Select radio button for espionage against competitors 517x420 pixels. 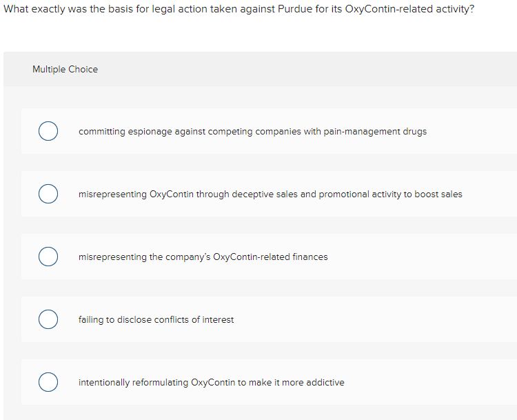[x=48, y=131]
